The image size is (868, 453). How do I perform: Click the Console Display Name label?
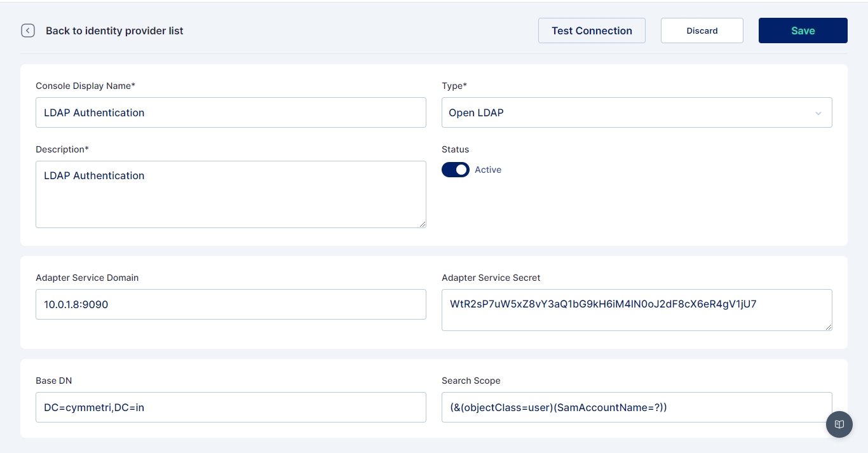[85, 86]
